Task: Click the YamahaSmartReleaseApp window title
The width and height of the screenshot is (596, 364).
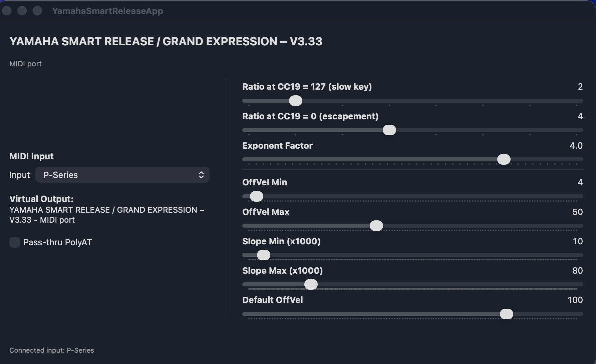Action: point(107,11)
